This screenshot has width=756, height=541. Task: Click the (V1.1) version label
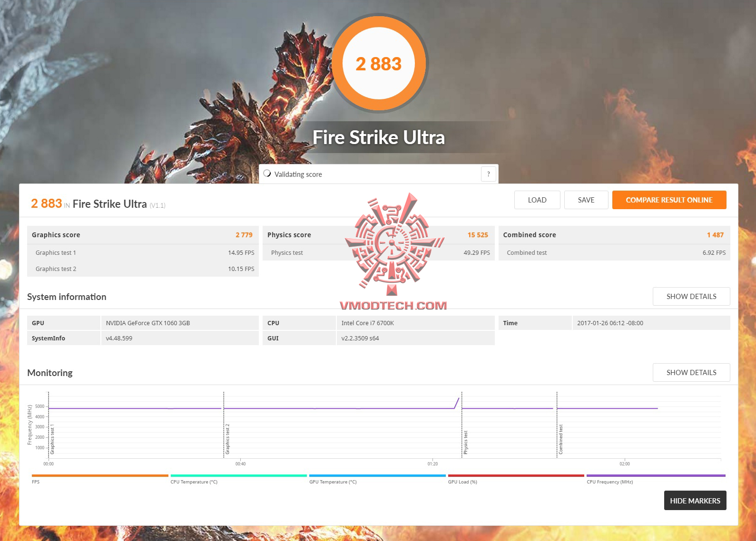tap(157, 205)
